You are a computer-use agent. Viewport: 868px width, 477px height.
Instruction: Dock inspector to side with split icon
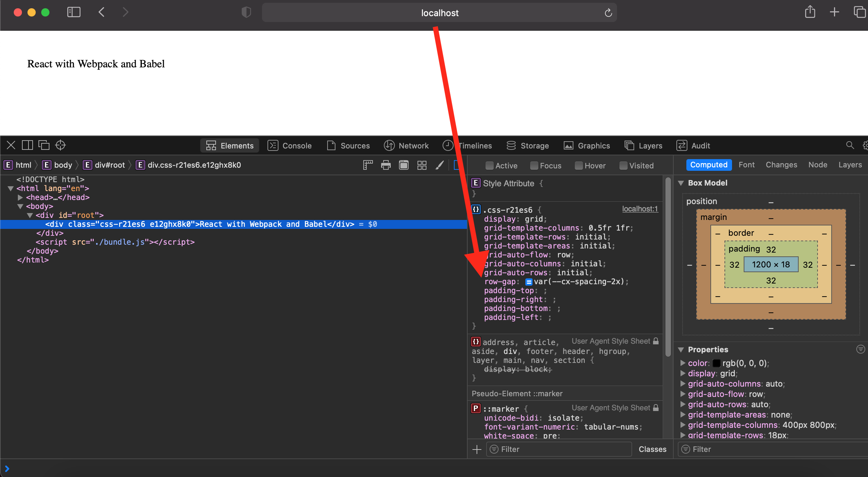point(27,145)
